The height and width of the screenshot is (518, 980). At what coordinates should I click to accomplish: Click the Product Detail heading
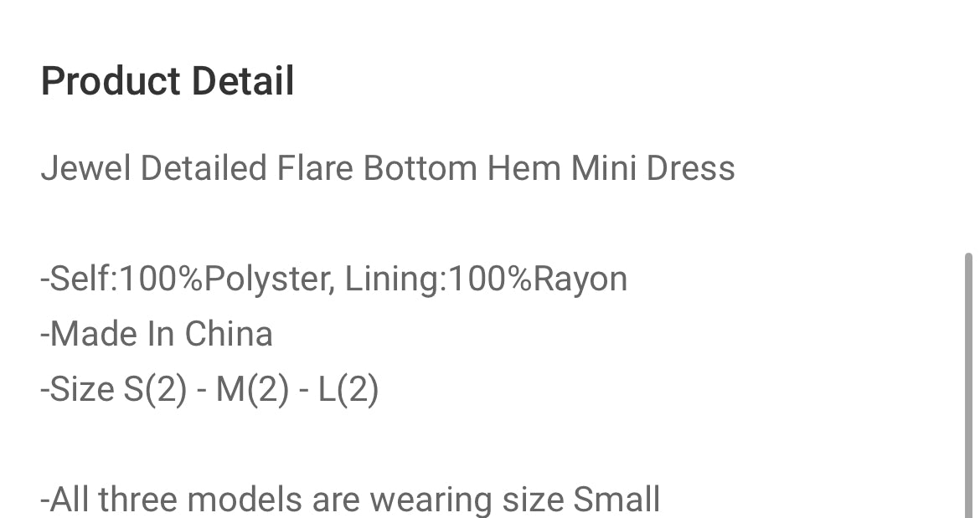click(168, 82)
